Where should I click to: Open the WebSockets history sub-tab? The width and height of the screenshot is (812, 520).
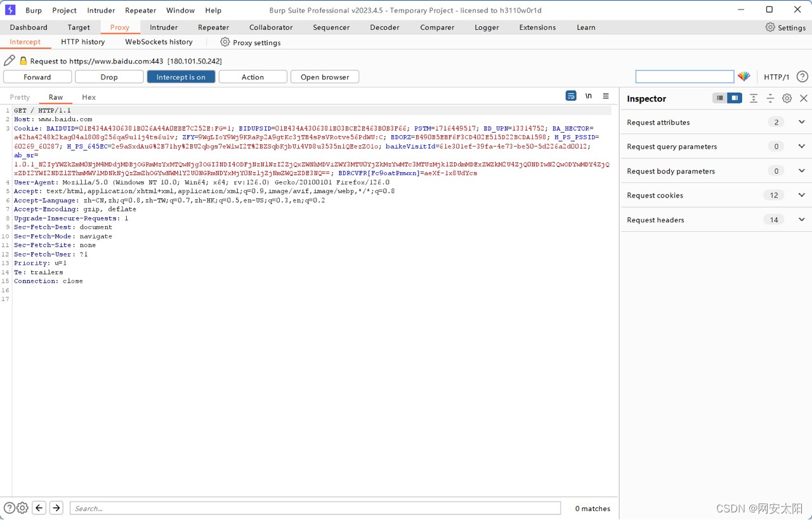(x=159, y=42)
